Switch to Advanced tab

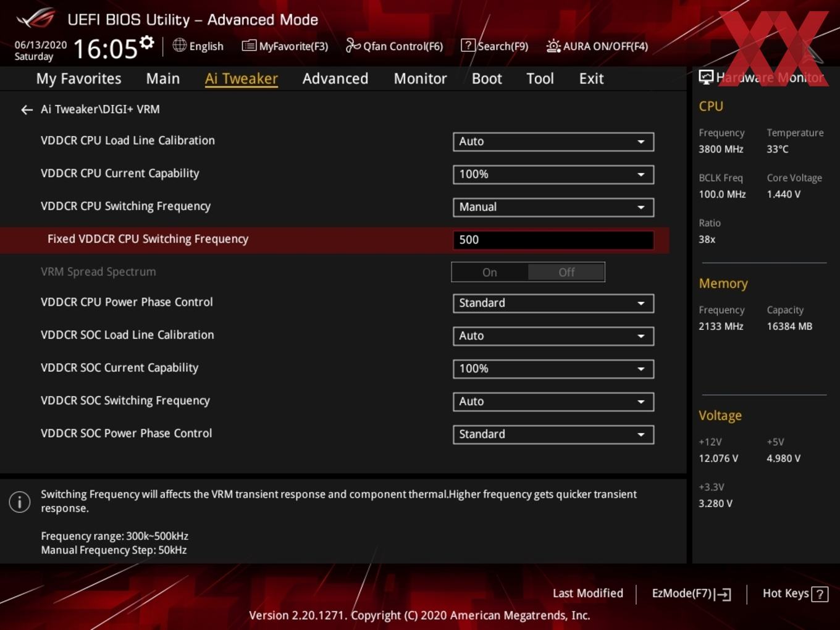(x=335, y=79)
